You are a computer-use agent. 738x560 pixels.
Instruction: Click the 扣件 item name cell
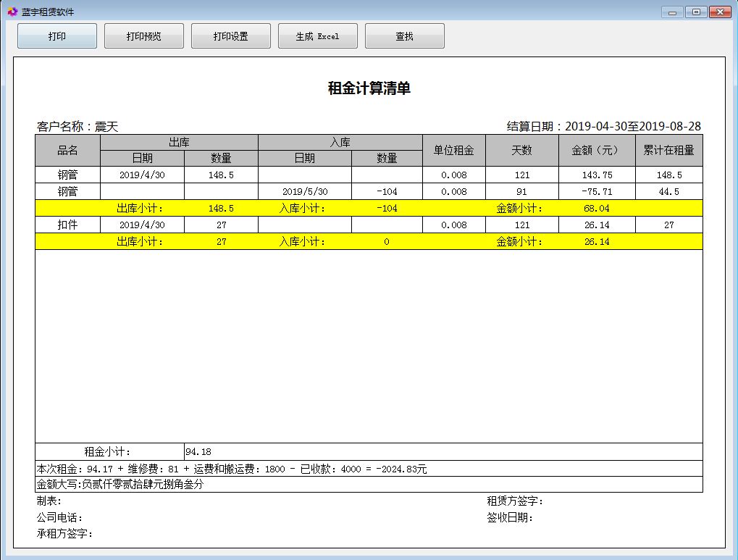67,225
